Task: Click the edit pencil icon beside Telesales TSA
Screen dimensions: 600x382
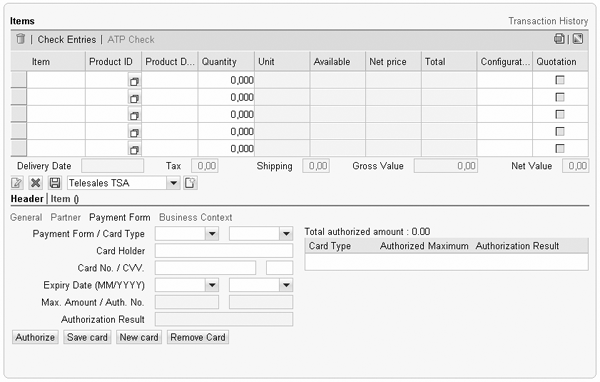Action: tap(17, 183)
